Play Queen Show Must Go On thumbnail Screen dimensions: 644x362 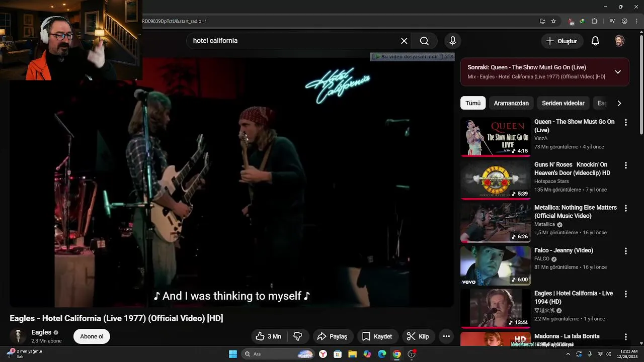click(496, 137)
